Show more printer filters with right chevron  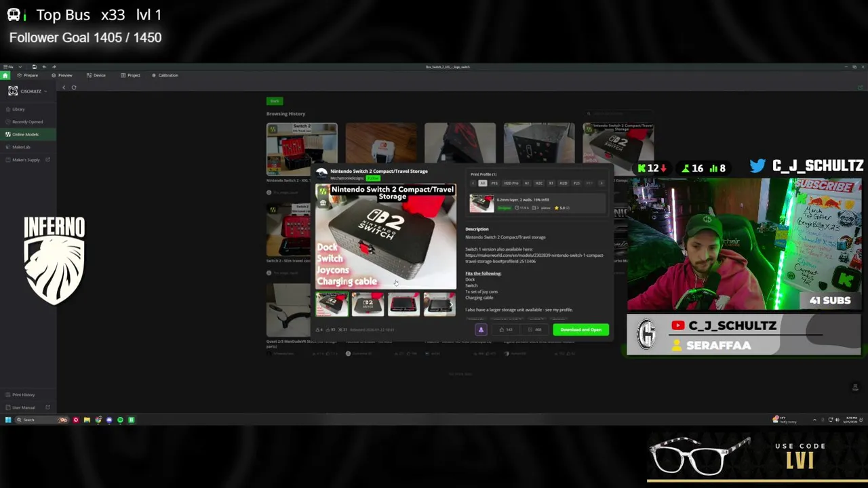pyautogui.click(x=601, y=183)
